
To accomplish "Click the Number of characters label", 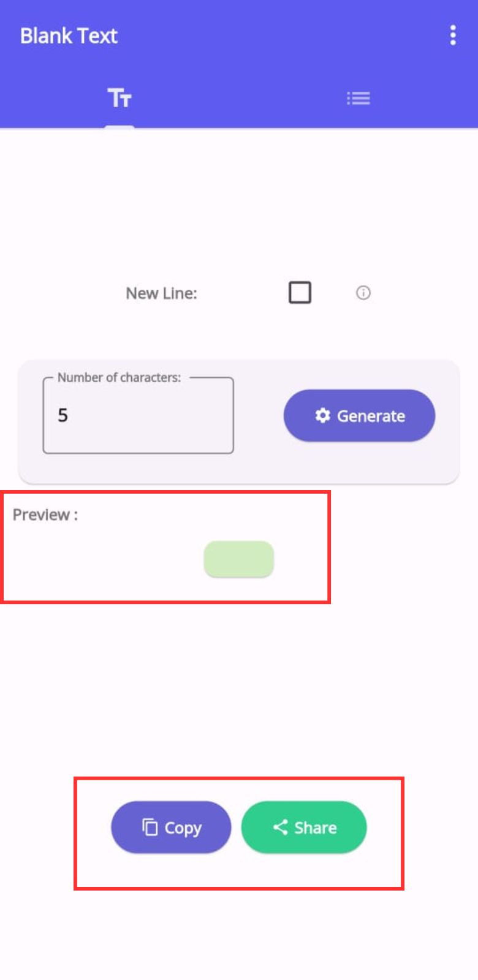I will click(119, 377).
